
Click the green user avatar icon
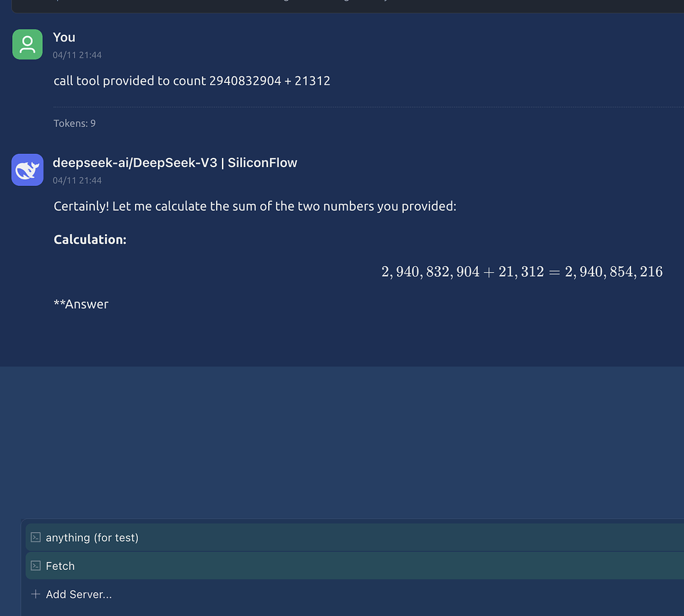(27, 45)
